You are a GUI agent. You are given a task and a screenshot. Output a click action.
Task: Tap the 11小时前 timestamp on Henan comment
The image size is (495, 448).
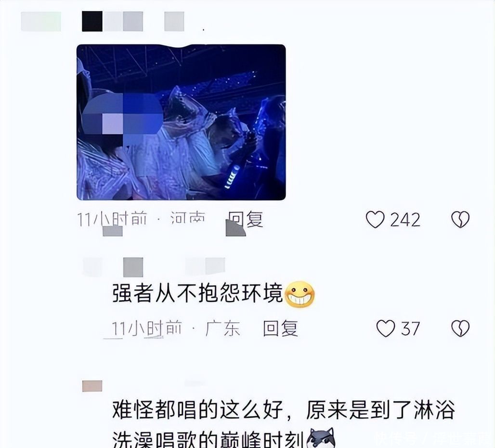(x=112, y=219)
